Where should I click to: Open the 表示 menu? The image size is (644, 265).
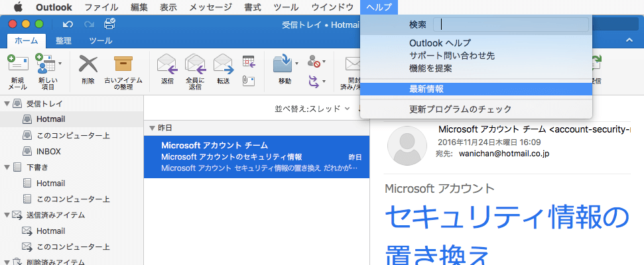(168, 7)
